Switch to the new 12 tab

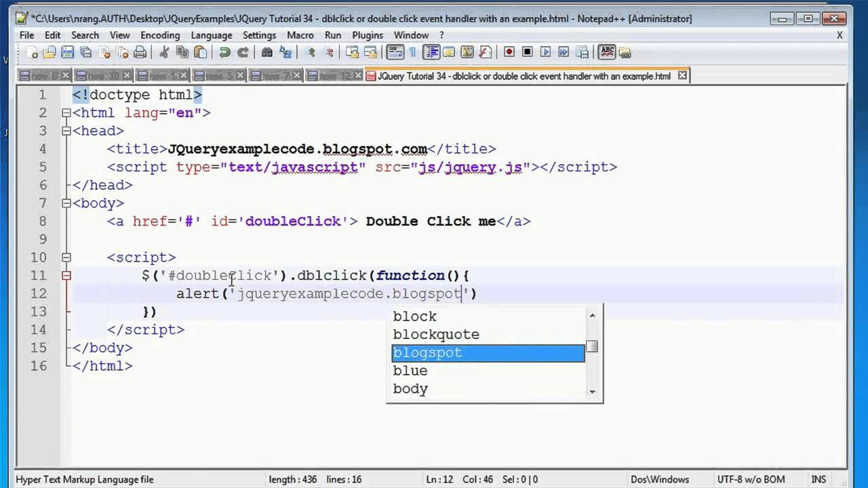pyautogui.click(x=334, y=76)
